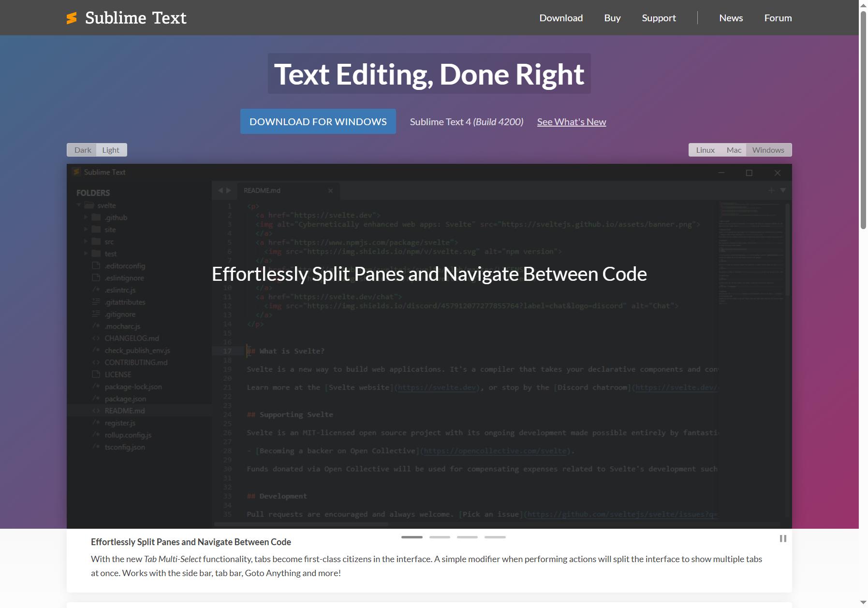
Task: Open CONTRIBUTING.md in the sidebar
Action: click(x=136, y=362)
